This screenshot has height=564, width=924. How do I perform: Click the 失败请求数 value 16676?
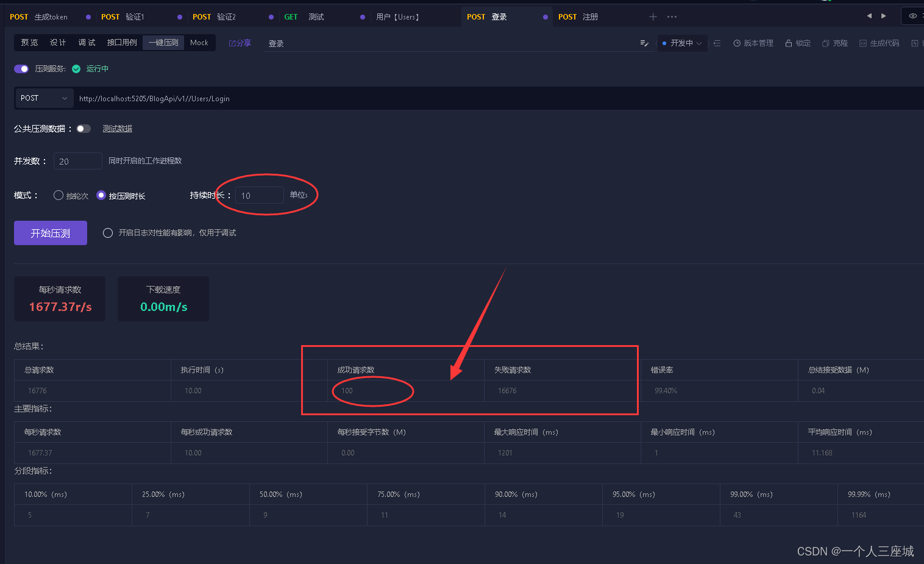pos(507,391)
